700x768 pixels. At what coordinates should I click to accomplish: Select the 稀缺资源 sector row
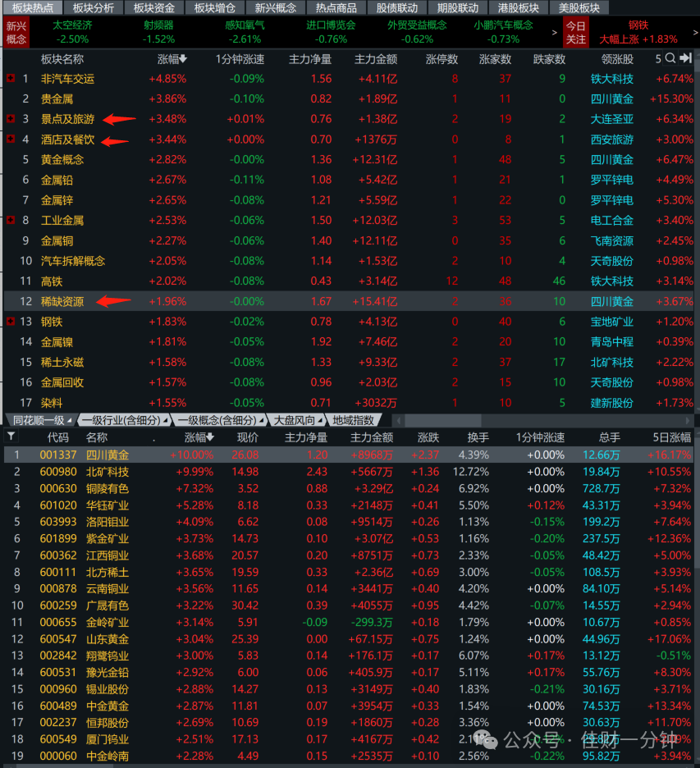point(348,301)
